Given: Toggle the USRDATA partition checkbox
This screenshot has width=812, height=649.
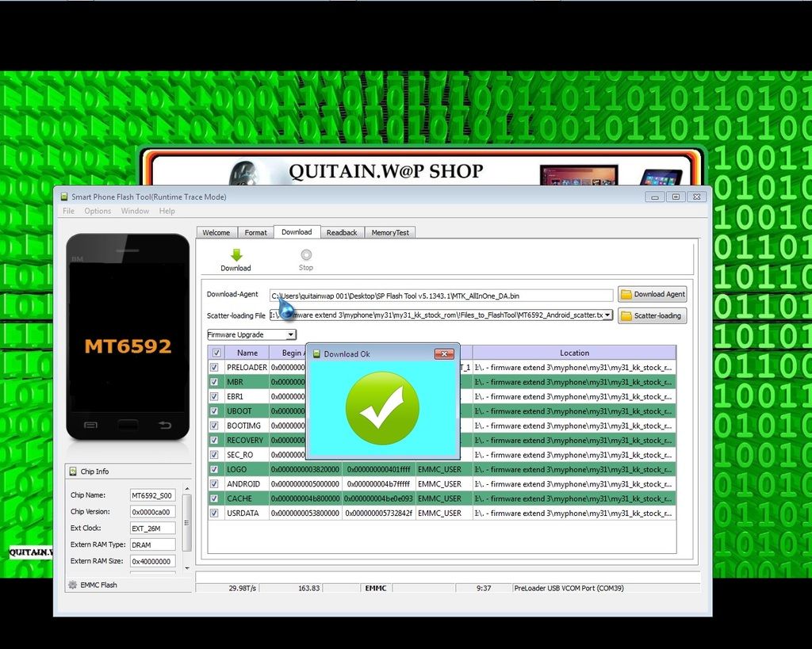Looking at the screenshot, I should coord(215,513).
